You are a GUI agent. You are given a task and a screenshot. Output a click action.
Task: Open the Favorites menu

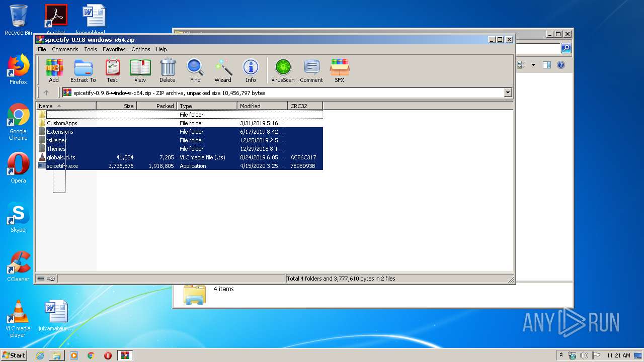point(114,49)
